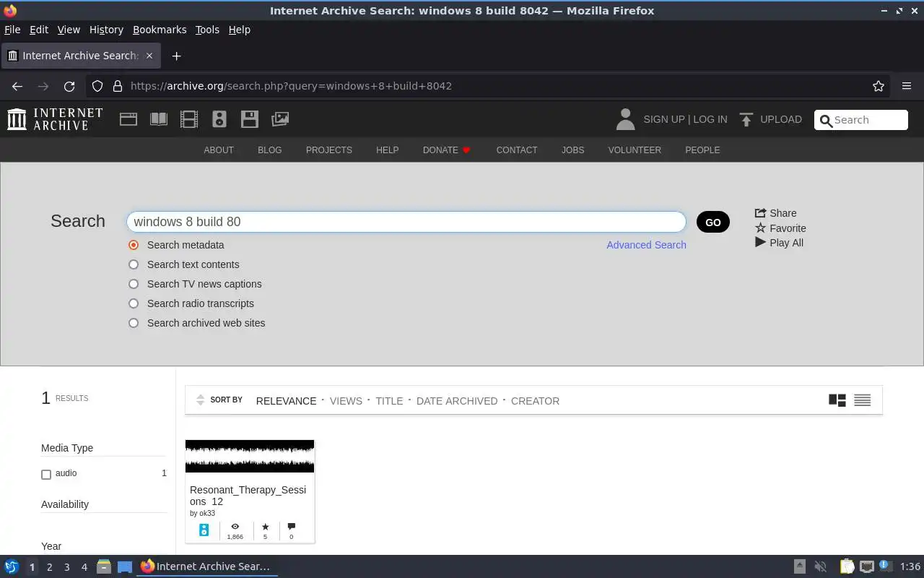This screenshot has height=578, width=924.
Task: Sort results by DATE ARCHIVED
Action: tap(457, 401)
